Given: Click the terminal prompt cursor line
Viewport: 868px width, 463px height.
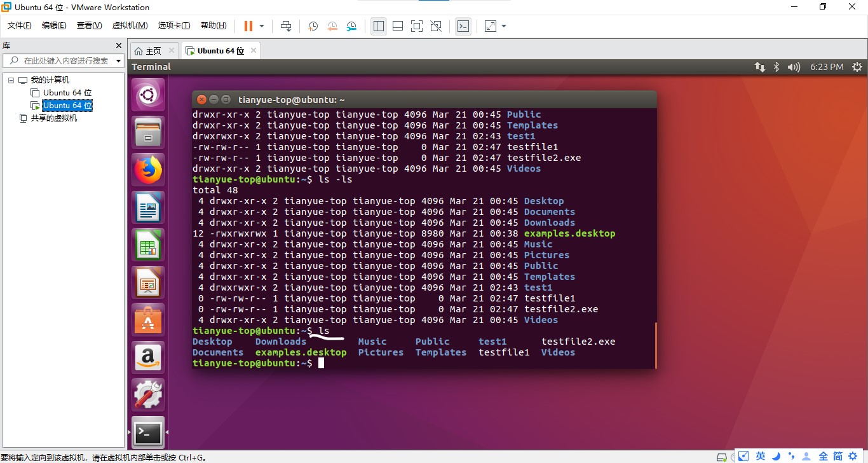Looking at the screenshot, I should click(x=259, y=363).
